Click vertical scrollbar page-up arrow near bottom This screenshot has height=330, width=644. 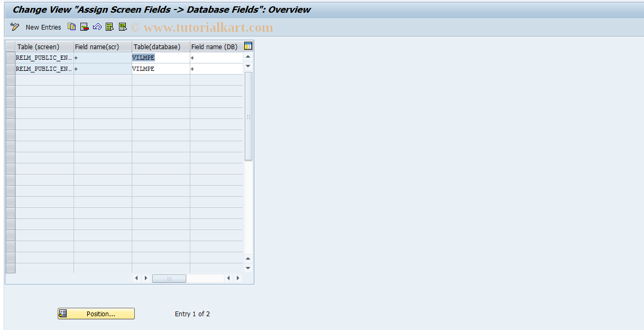pos(249,258)
